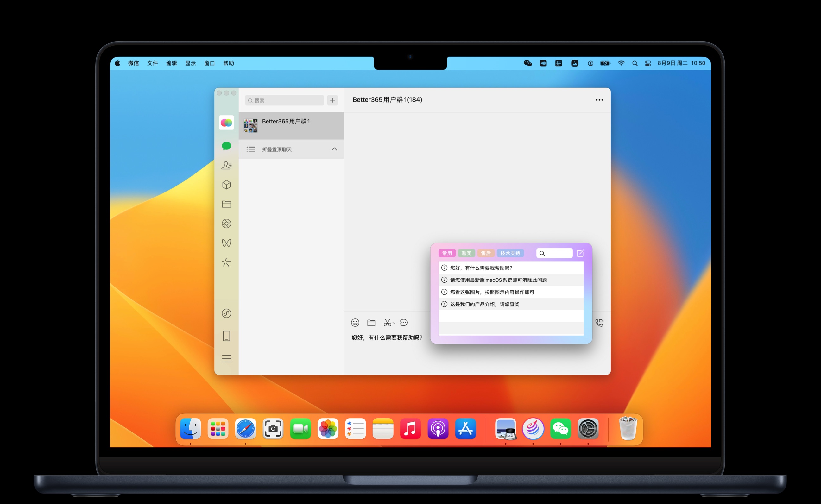Click the scissors screenshot tool
This screenshot has height=504, width=821.
pos(387,323)
